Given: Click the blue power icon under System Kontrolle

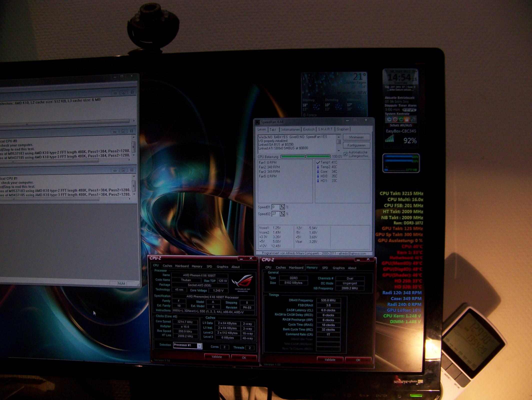Looking at the screenshot, I should (389, 119).
